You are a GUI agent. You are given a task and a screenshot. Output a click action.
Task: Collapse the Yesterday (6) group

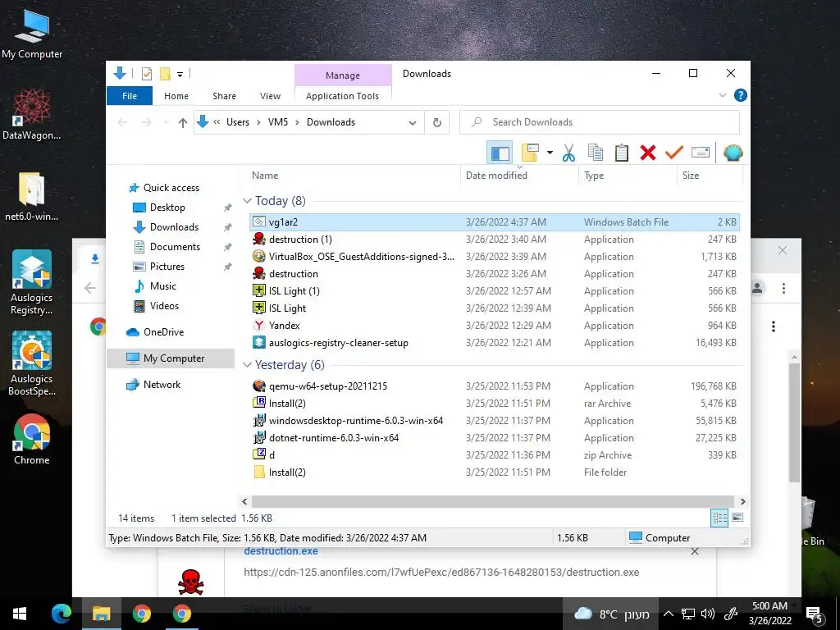tap(247, 365)
